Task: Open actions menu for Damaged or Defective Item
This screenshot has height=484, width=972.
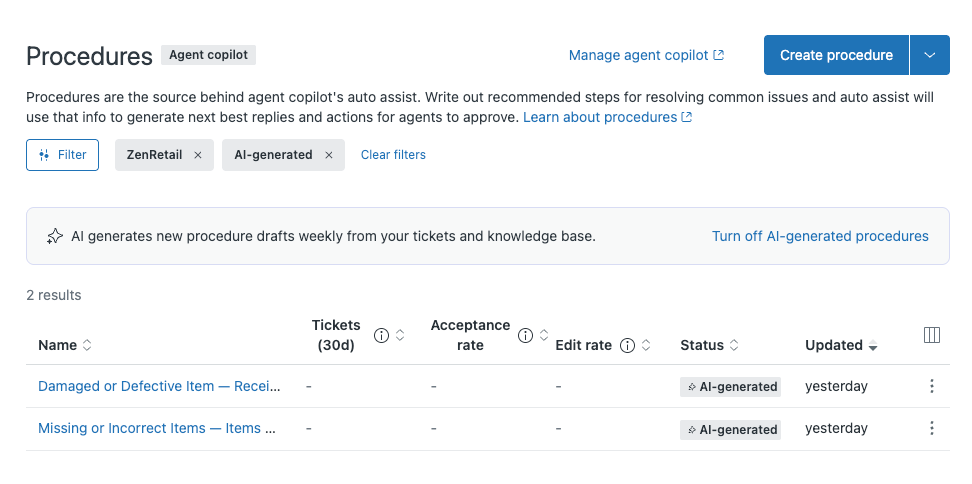Action: (x=931, y=386)
